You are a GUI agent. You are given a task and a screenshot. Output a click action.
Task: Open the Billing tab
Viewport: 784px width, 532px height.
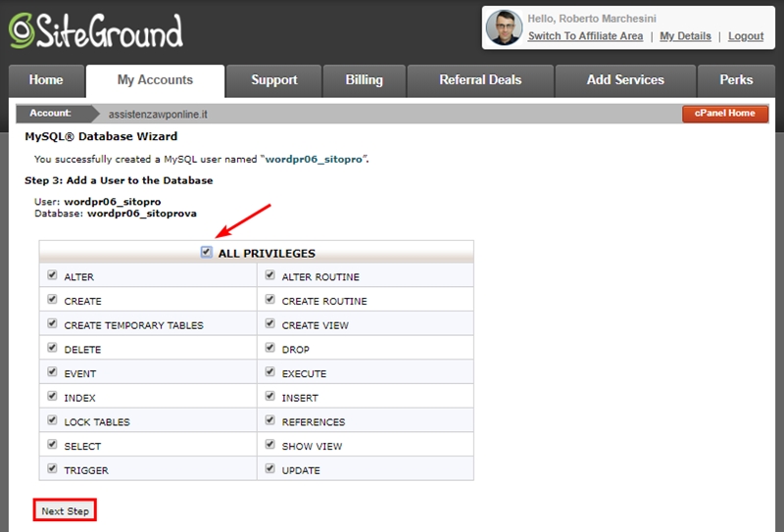click(x=364, y=80)
